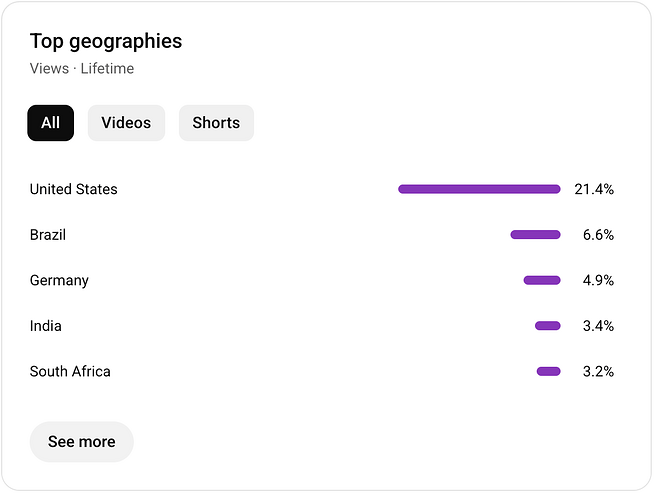Click the Top geographies card title

point(106,42)
